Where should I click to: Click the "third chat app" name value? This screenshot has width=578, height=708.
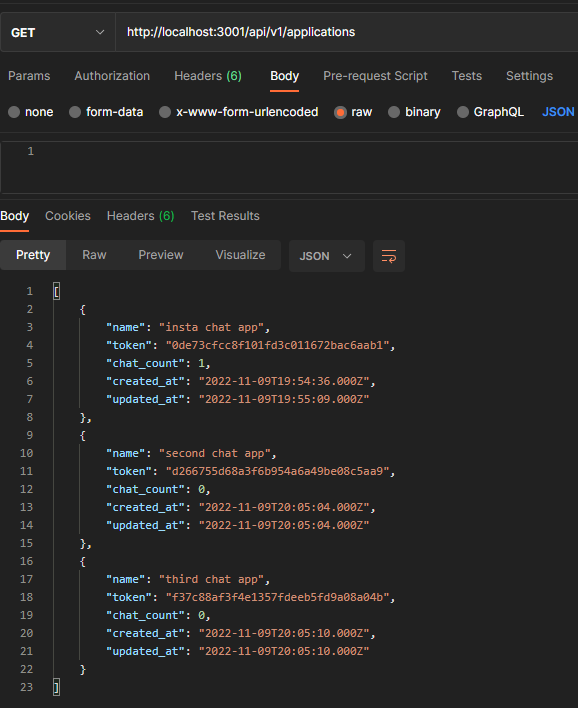211,579
